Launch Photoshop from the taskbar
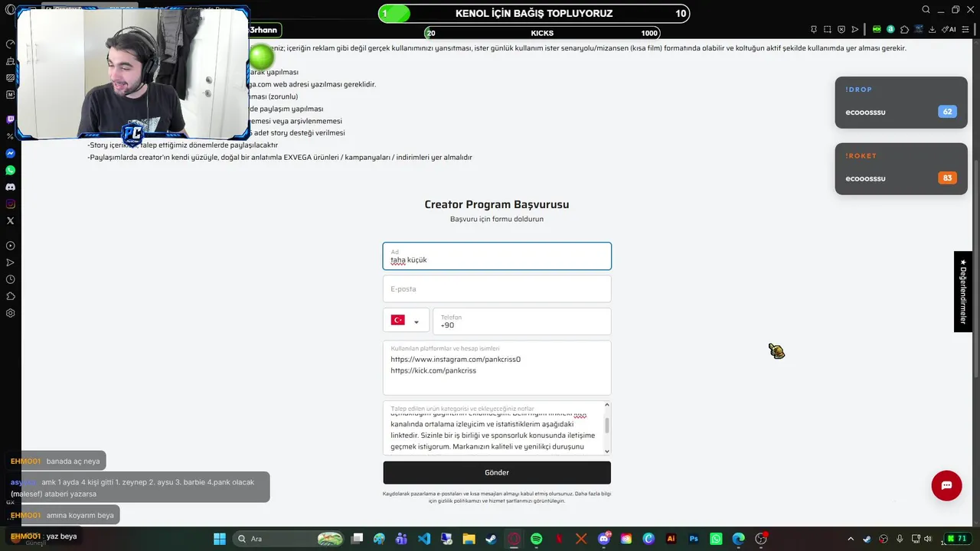 [694, 539]
